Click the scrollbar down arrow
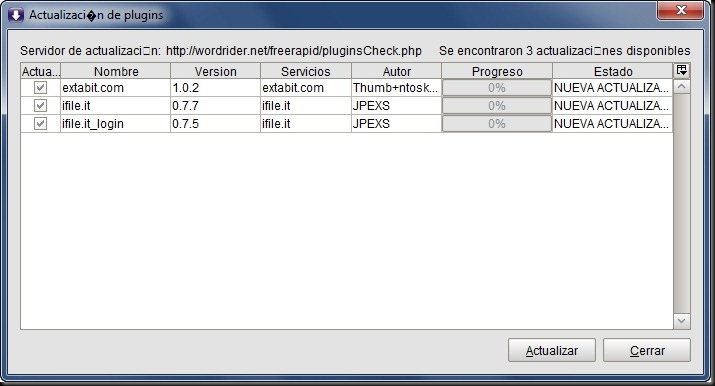Screen dimensions: 715x386 (x=682, y=321)
